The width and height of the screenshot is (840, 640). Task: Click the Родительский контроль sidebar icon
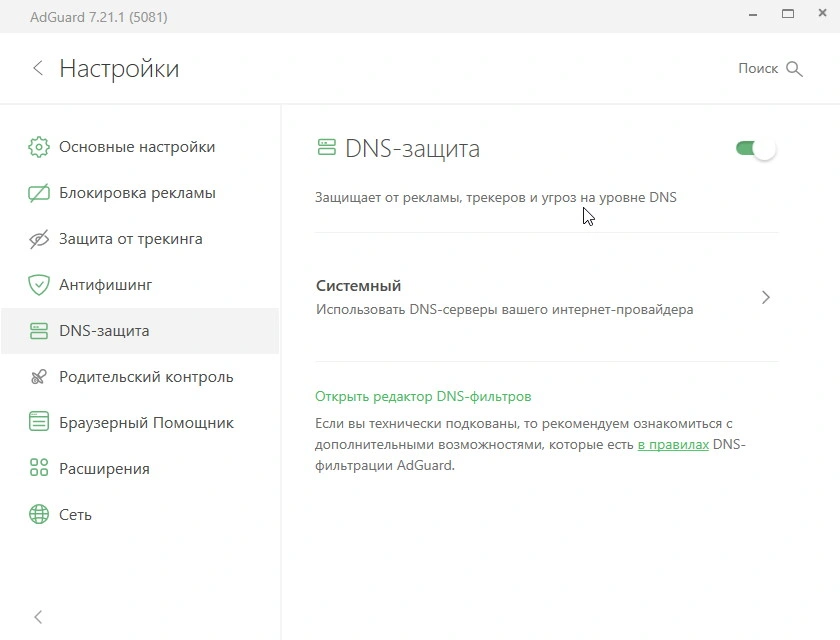point(39,377)
